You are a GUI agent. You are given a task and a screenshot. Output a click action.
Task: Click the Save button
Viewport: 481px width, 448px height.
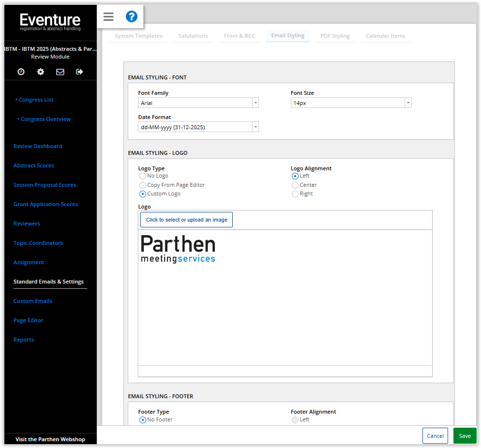pos(465,436)
